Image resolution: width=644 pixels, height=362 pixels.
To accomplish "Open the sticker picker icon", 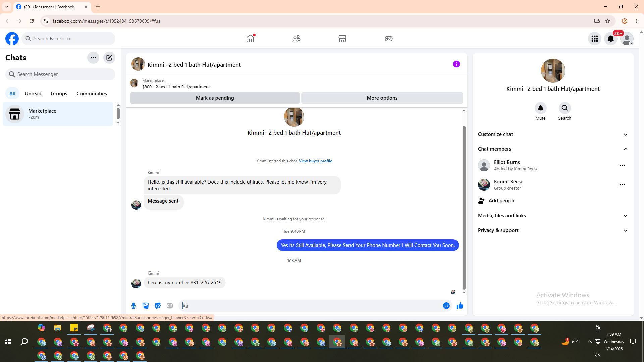I will pos(158,306).
